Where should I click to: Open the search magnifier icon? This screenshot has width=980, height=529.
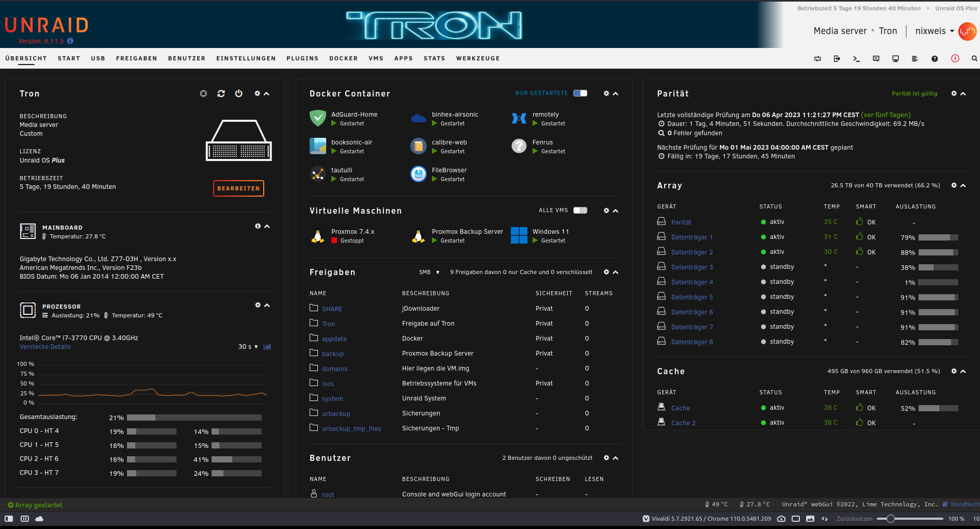(974, 59)
